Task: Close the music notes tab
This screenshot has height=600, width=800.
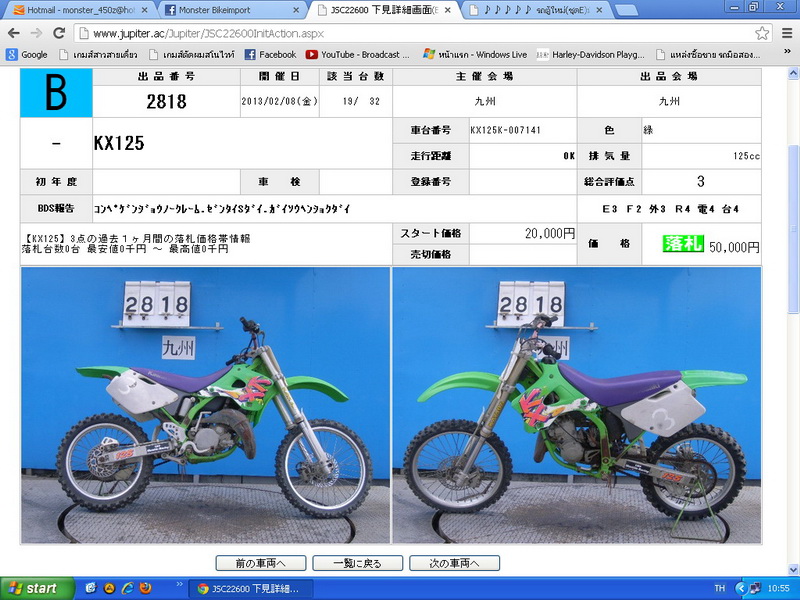Action: pyautogui.click(x=599, y=10)
